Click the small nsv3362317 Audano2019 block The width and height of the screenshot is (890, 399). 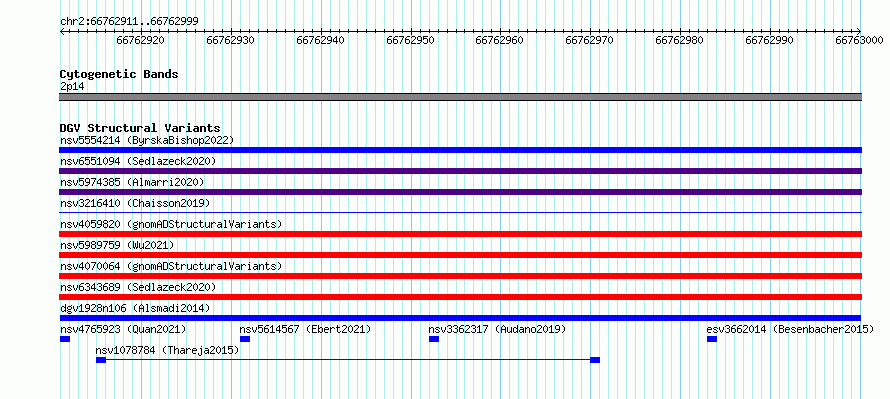pos(434,339)
